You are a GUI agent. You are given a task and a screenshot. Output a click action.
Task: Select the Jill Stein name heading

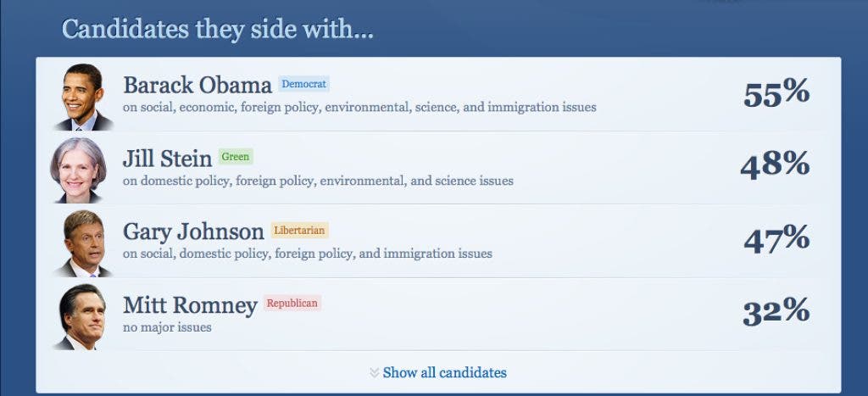[167, 159]
